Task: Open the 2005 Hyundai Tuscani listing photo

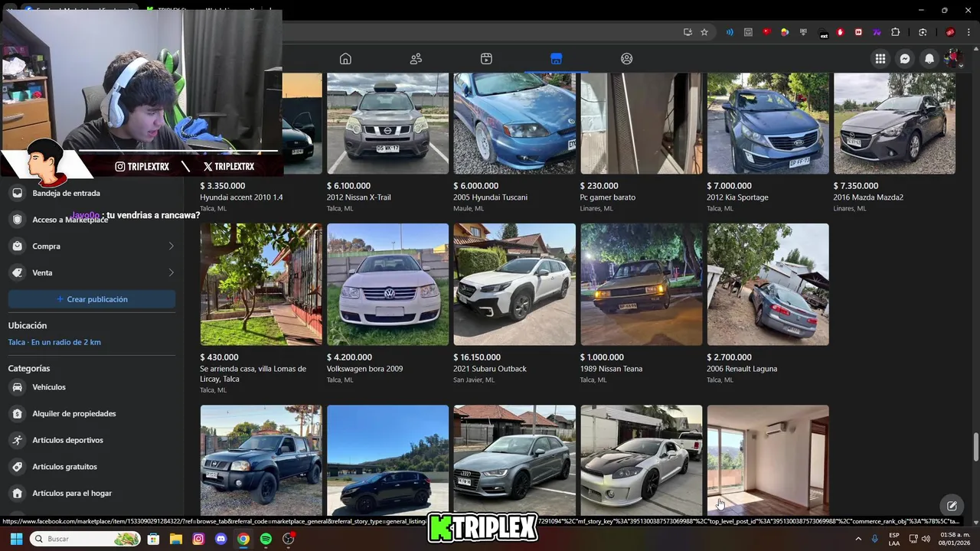Action: (x=514, y=123)
